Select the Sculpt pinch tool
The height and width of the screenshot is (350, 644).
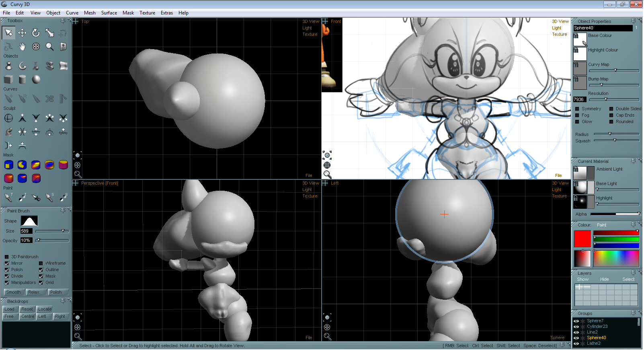coord(22,132)
